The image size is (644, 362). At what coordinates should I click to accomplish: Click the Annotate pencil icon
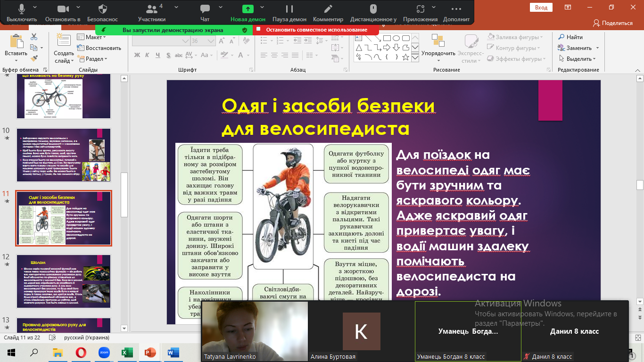pos(328,9)
